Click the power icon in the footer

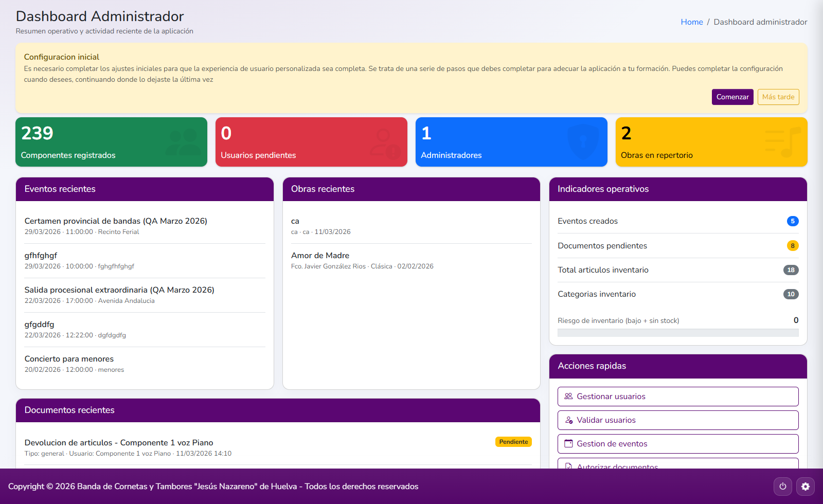point(782,486)
